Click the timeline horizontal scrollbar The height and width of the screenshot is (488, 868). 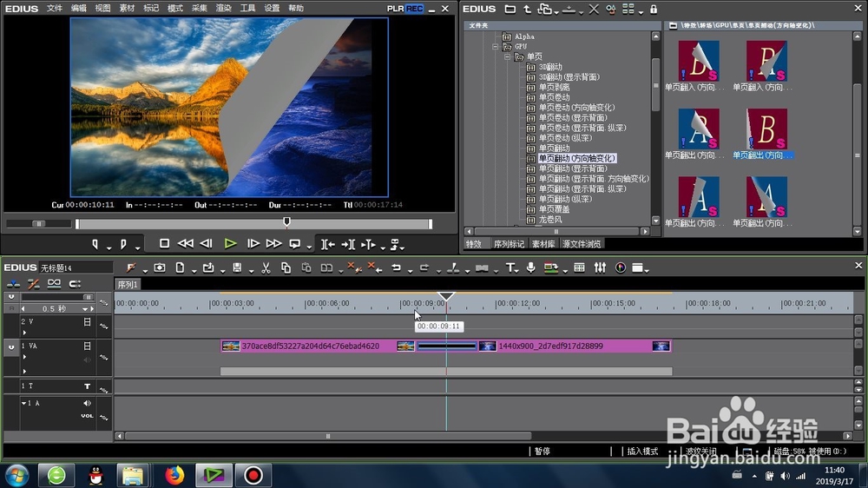(x=328, y=437)
